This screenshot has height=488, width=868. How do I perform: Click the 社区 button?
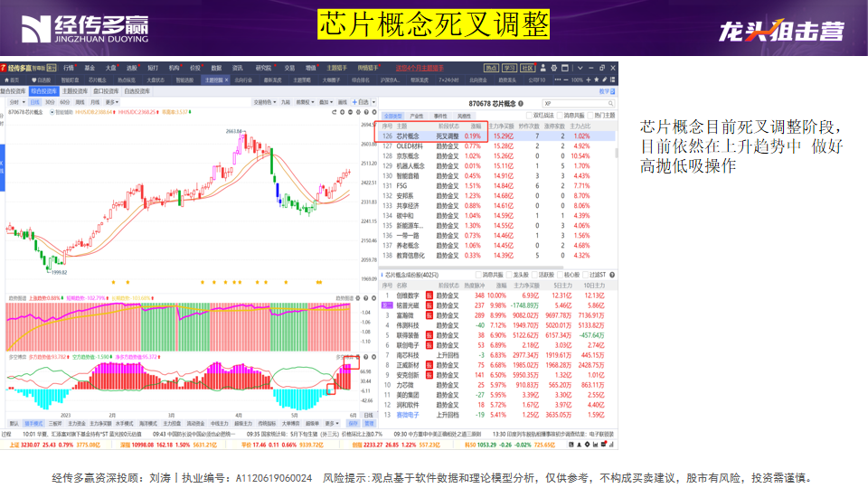click(x=527, y=68)
